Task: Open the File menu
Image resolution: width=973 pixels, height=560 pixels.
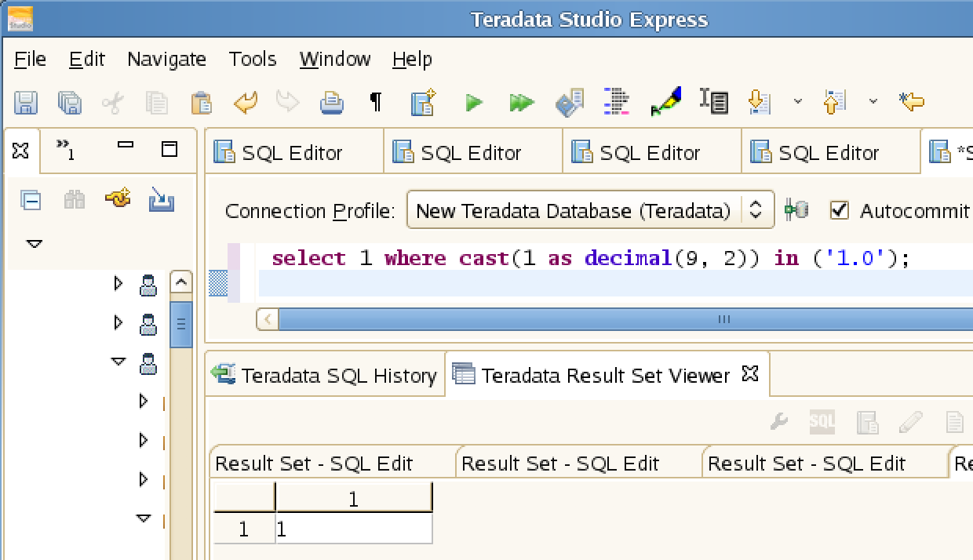Action: click(31, 60)
